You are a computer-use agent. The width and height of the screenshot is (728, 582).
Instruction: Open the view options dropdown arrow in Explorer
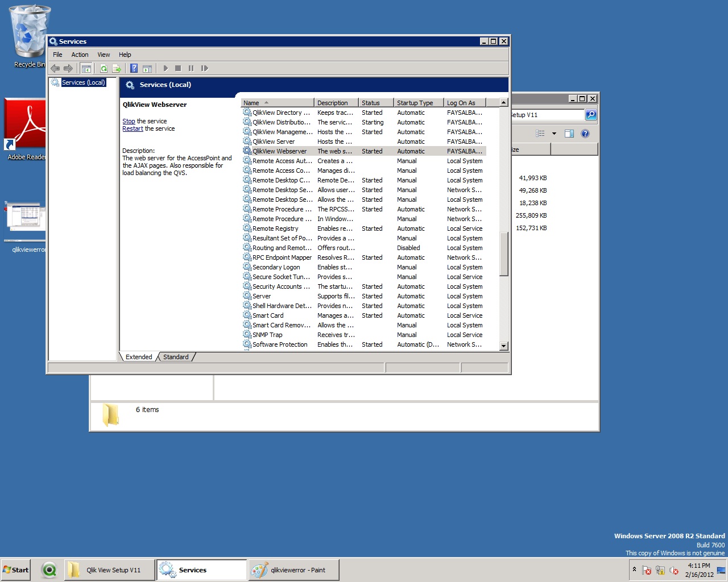pyautogui.click(x=554, y=134)
